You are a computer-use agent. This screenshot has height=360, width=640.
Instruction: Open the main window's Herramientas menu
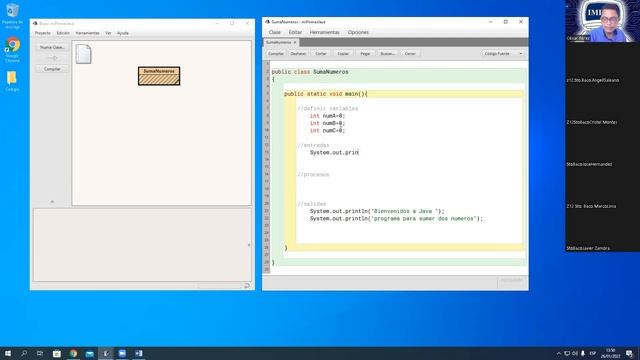click(87, 33)
